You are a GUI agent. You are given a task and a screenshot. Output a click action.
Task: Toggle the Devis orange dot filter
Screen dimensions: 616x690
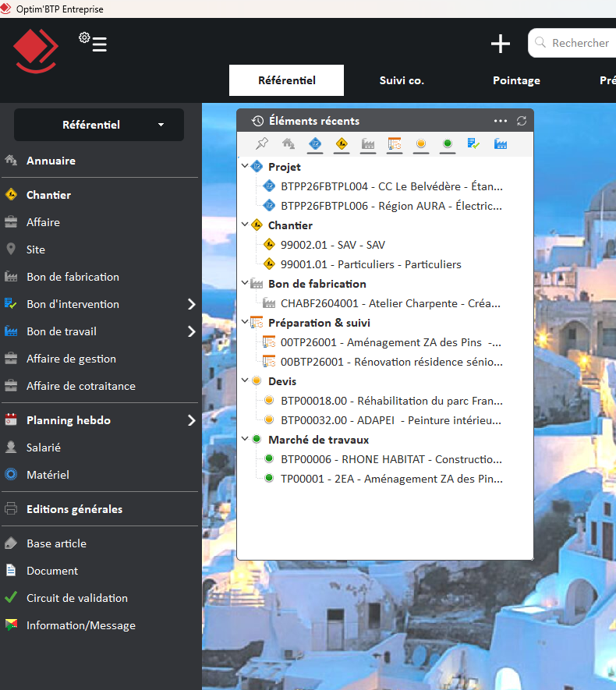point(421,143)
